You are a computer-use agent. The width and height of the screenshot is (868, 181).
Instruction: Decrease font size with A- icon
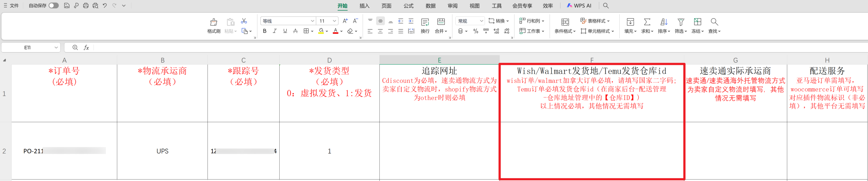355,21
